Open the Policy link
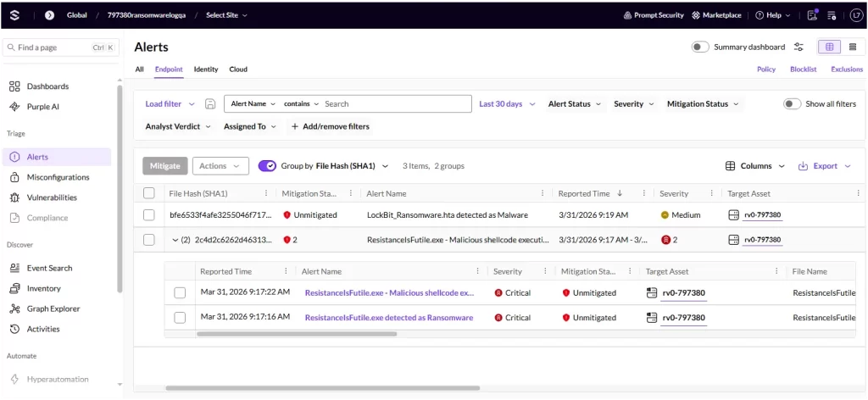 [766, 69]
